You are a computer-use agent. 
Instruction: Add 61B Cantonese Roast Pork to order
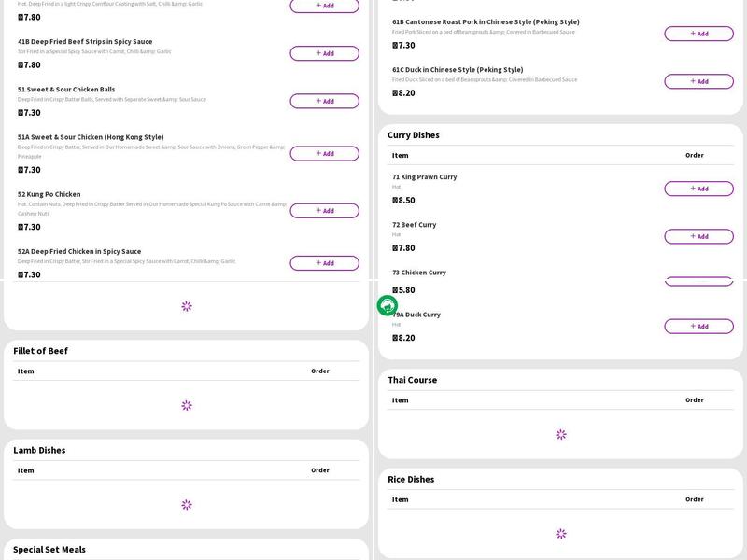698,34
